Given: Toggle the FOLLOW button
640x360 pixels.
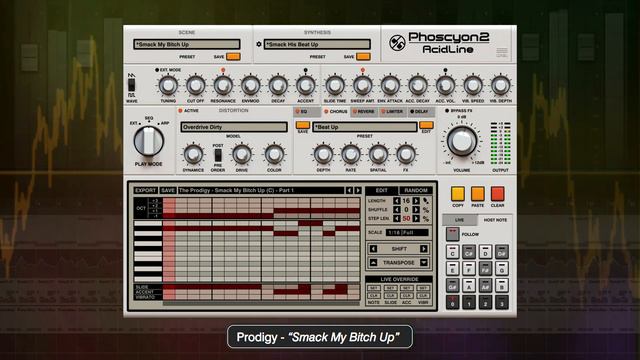Looking at the screenshot, I should point(452,234).
